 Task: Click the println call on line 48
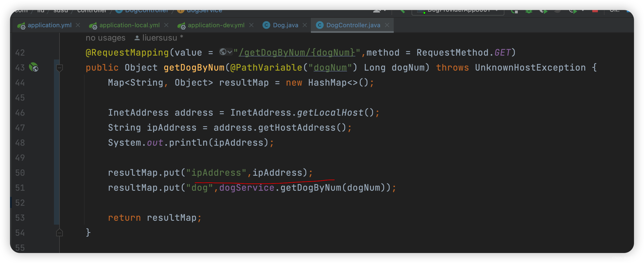coord(188,143)
